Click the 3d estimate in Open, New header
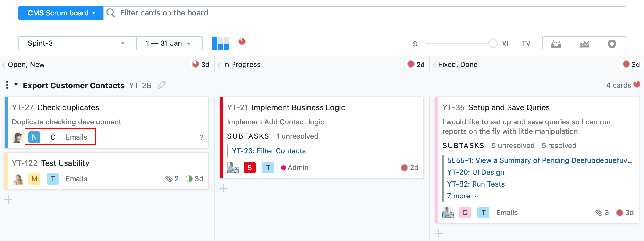This screenshot has width=644, height=241. (x=201, y=64)
